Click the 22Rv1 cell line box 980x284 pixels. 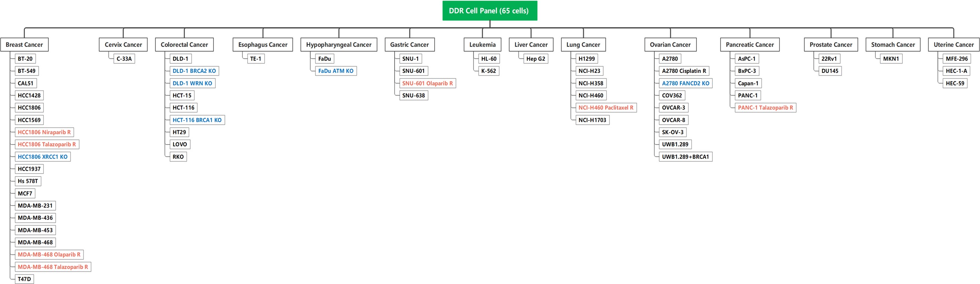click(829, 59)
